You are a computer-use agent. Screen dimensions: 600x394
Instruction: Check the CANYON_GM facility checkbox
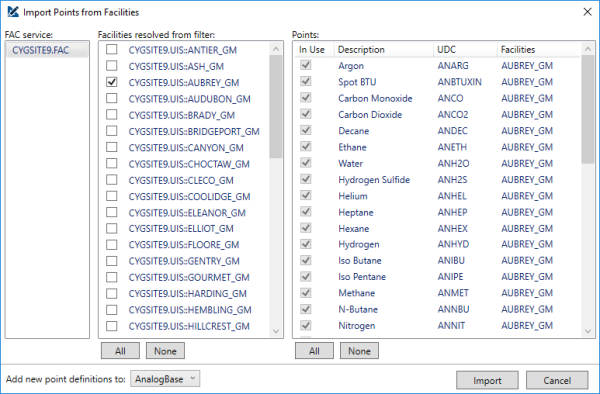(112, 147)
